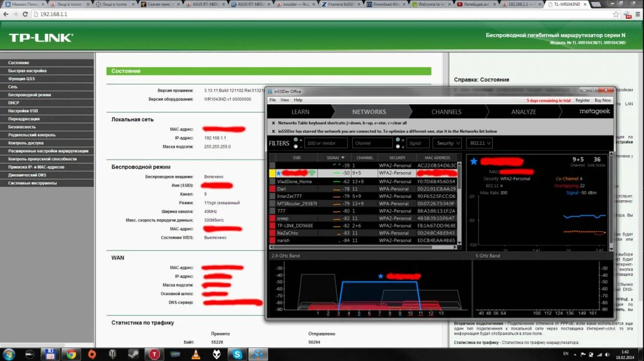644x361 pixels.
Task: Select the InterZet777 network row
Action: click(x=363, y=196)
